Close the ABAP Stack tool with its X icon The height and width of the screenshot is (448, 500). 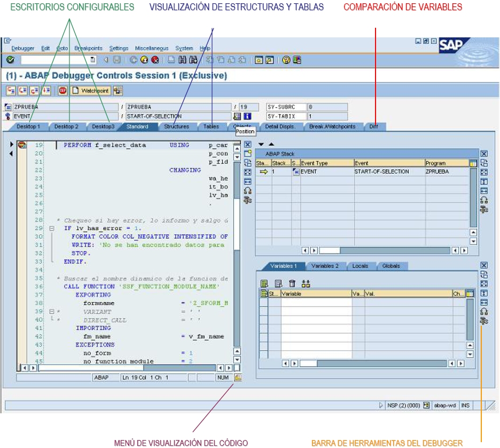pos(484,154)
